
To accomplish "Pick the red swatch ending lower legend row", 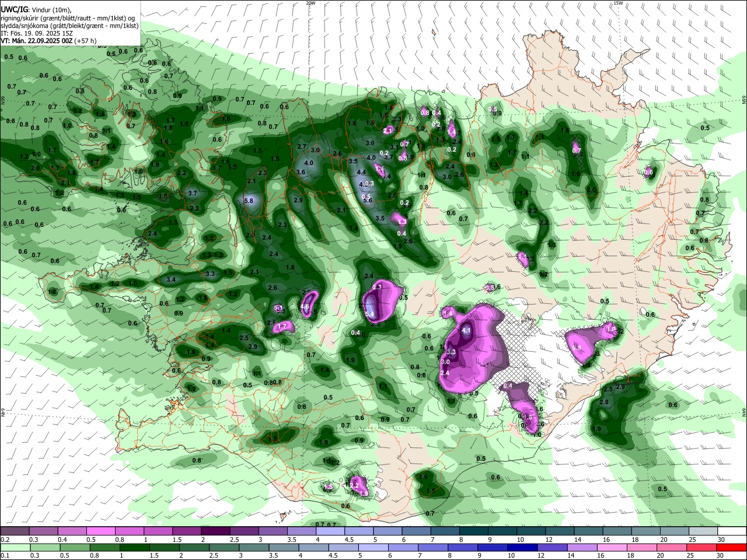I will coord(732,547).
